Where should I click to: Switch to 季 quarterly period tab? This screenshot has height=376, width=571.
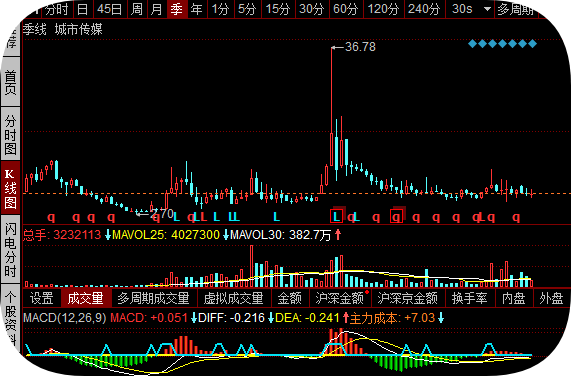pyautogui.click(x=177, y=9)
